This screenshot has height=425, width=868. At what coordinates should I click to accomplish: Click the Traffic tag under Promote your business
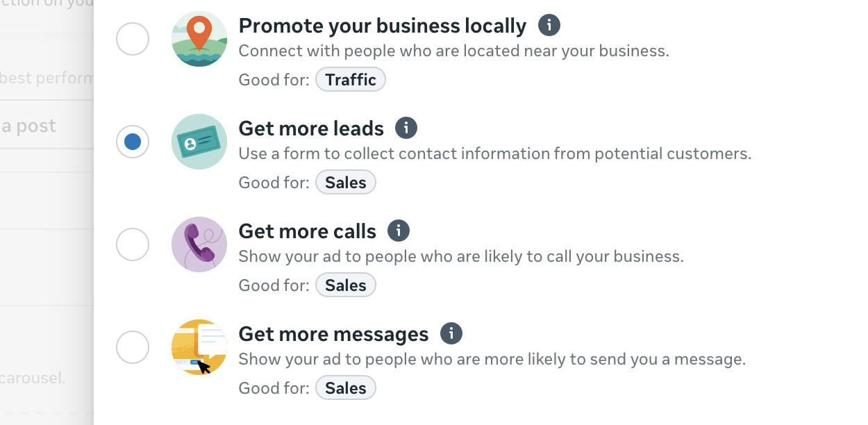pyautogui.click(x=351, y=80)
